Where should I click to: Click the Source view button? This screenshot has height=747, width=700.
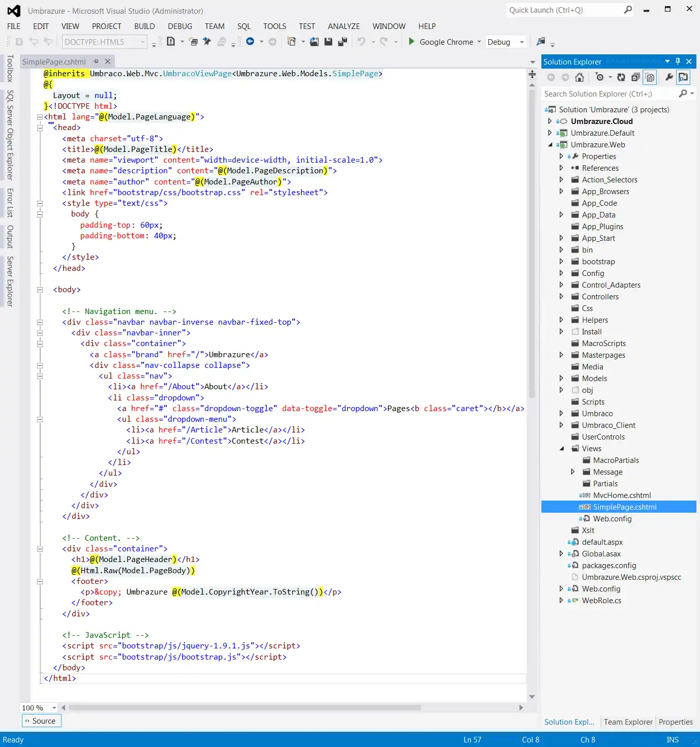point(41,721)
